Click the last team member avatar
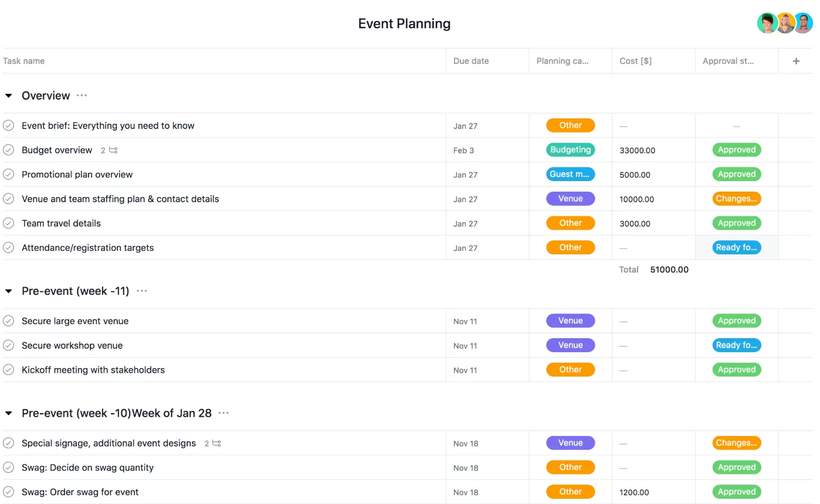 [803, 23]
